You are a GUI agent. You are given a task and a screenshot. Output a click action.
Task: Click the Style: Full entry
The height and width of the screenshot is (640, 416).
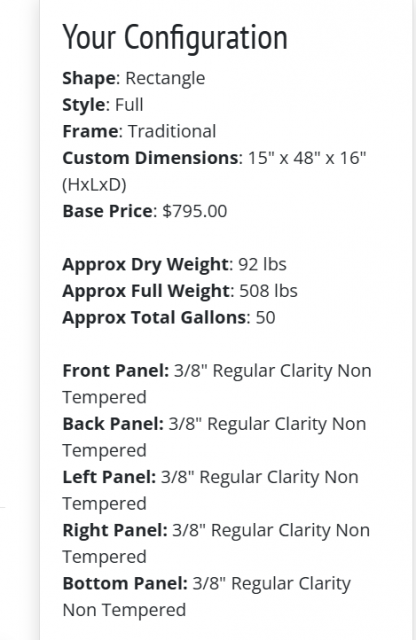[102, 105]
